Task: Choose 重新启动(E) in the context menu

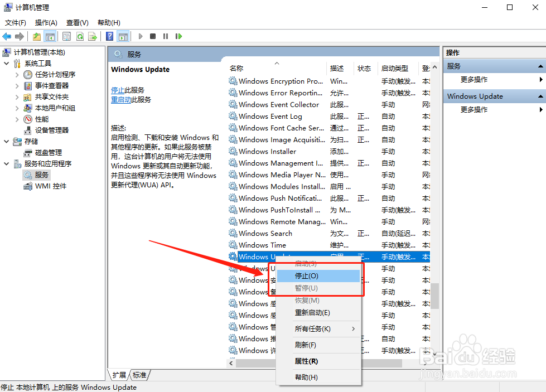Action: [318, 313]
